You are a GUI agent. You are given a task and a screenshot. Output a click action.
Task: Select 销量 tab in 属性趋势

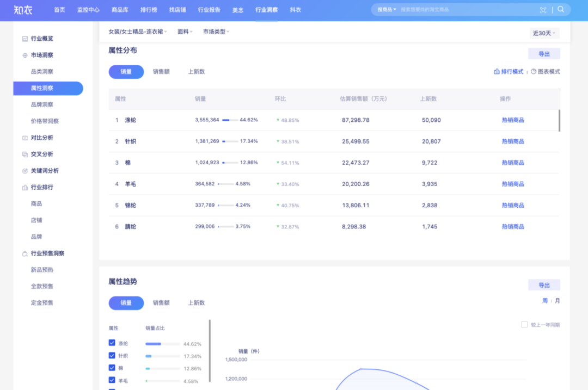tap(126, 303)
